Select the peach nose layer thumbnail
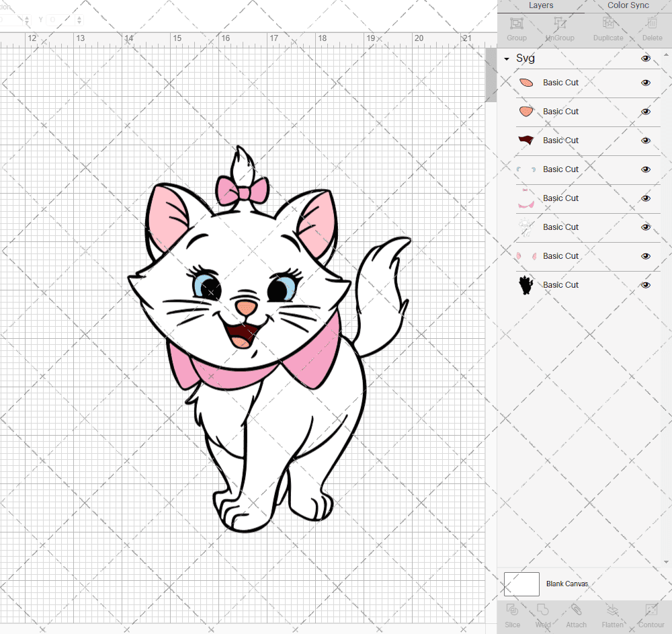 (x=526, y=112)
